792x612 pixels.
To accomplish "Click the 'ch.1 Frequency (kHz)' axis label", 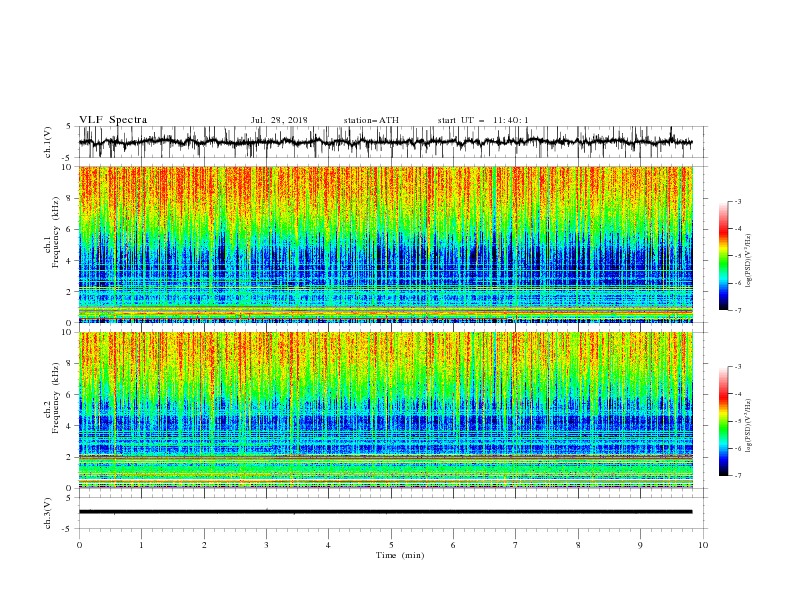I will point(52,231).
